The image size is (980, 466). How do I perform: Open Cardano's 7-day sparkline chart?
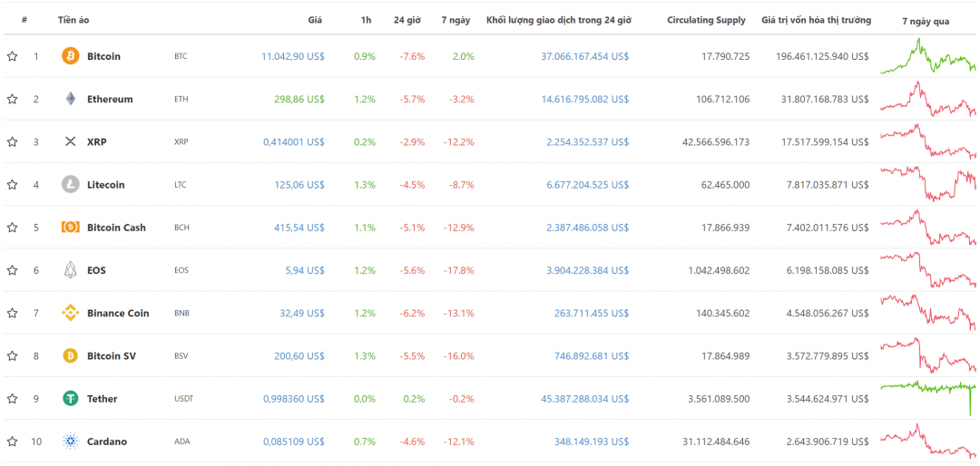click(929, 441)
